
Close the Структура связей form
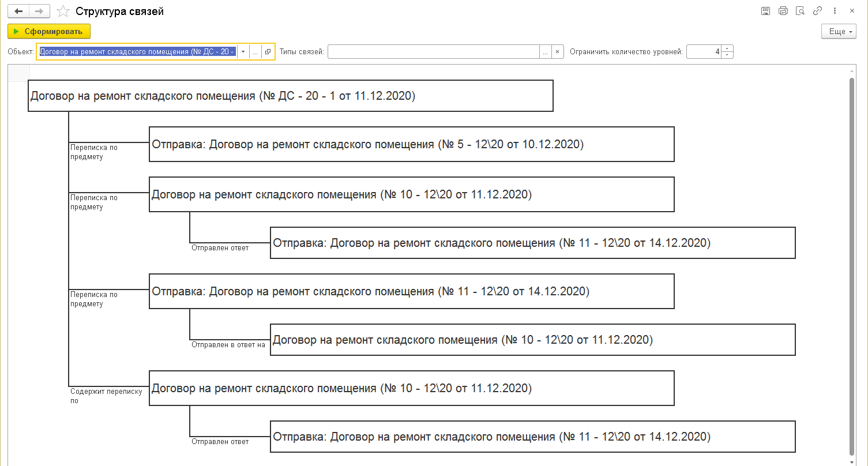(x=852, y=11)
